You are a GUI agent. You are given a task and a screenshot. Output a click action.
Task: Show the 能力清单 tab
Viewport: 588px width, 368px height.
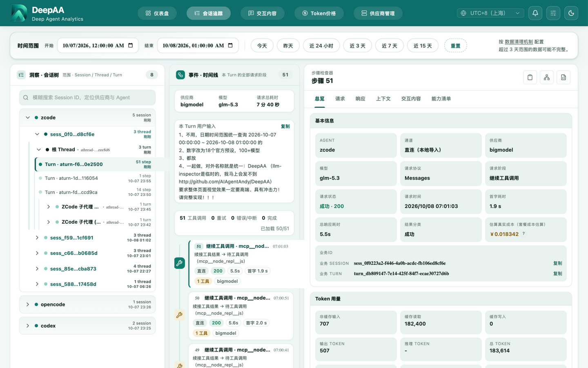pos(441,99)
